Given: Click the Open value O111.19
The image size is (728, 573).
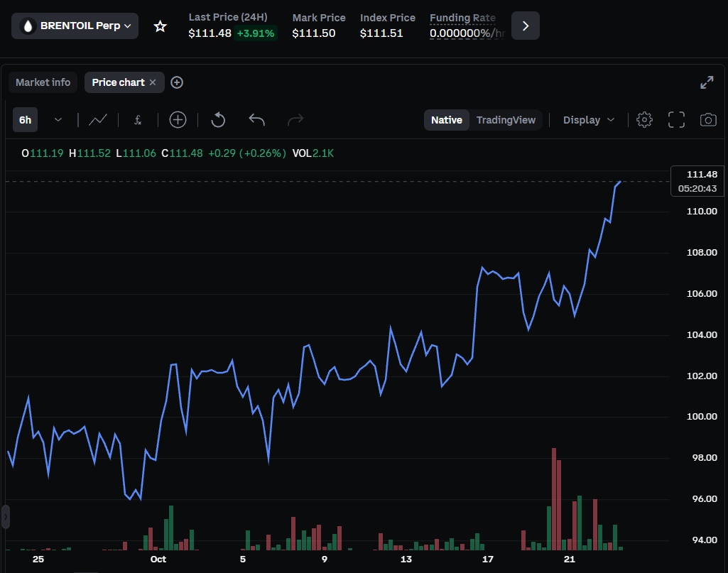Looking at the screenshot, I should tap(42, 153).
